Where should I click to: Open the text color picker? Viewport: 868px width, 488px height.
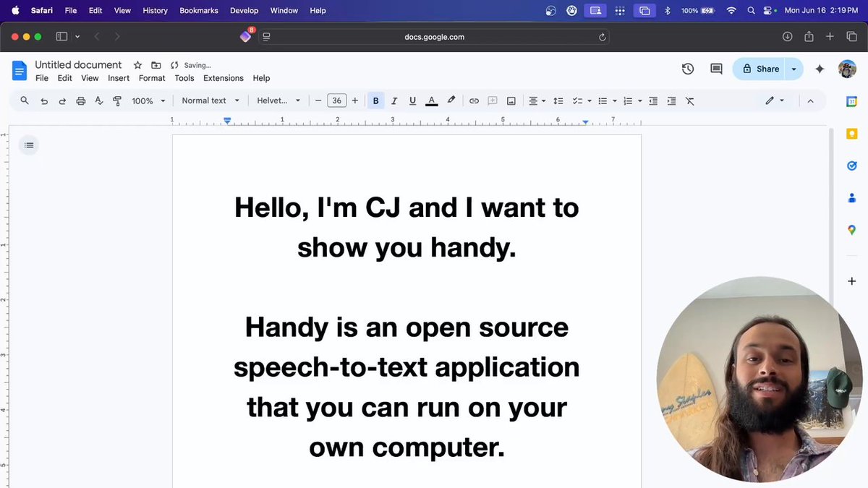click(x=432, y=101)
